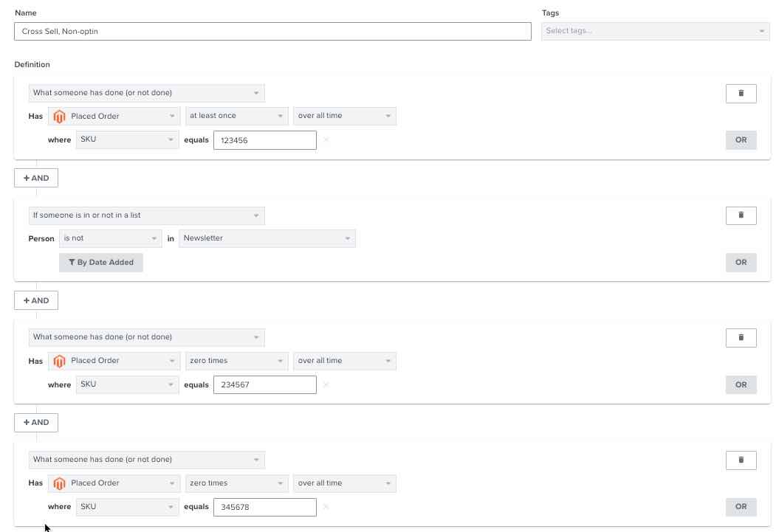
Task: Expand the 'over all time' dropdown in the last condition
Action: (344, 483)
